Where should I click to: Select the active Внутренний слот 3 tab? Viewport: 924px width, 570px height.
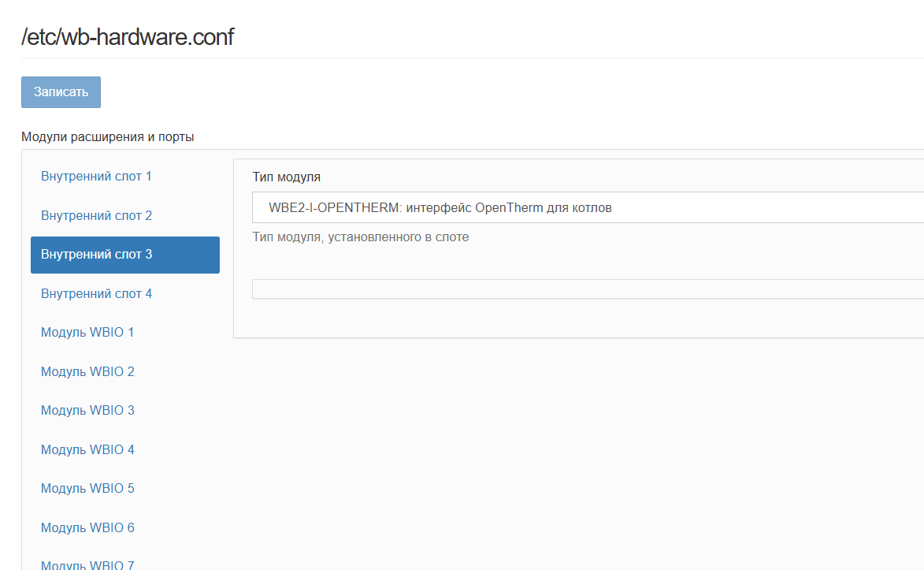[124, 255]
